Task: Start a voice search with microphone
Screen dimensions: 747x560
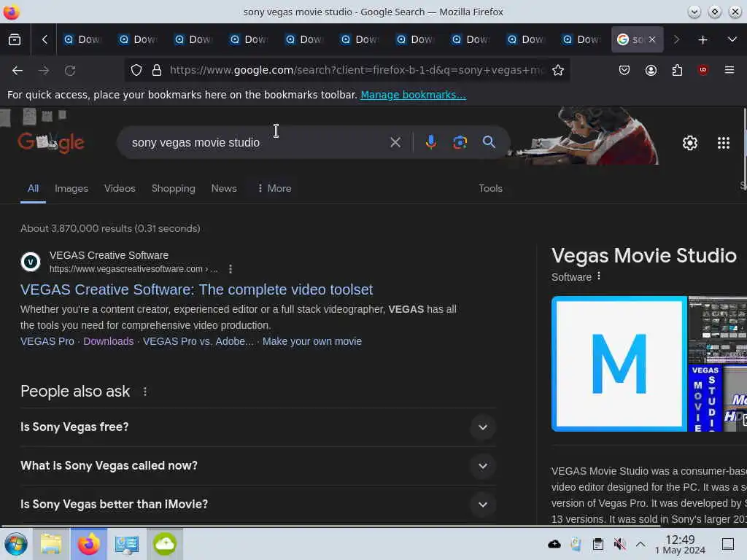Action: pyautogui.click(x=430, y=142)
